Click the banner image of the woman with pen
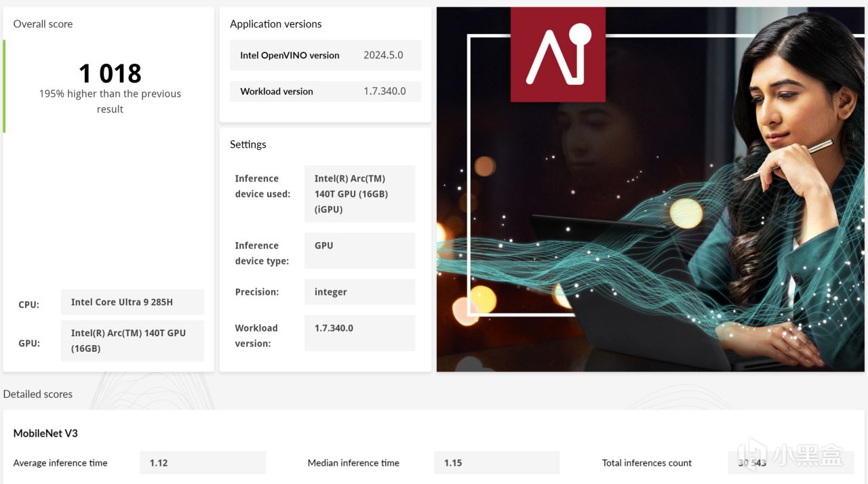 coord(650,189)
